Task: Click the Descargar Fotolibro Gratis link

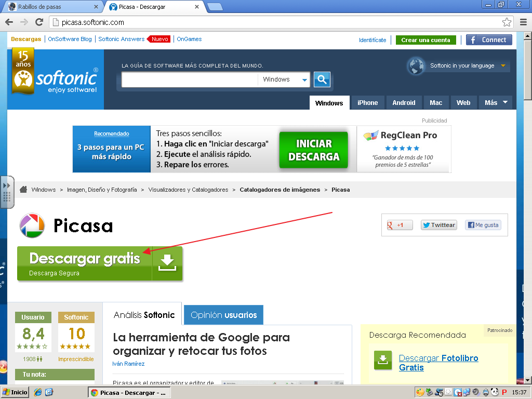Action: click(x=438, y=363)
